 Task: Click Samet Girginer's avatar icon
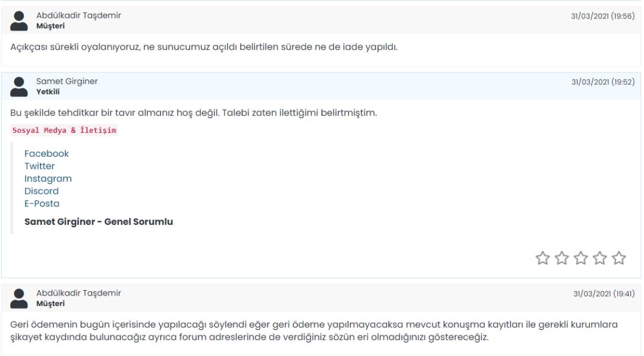(19, 87)
